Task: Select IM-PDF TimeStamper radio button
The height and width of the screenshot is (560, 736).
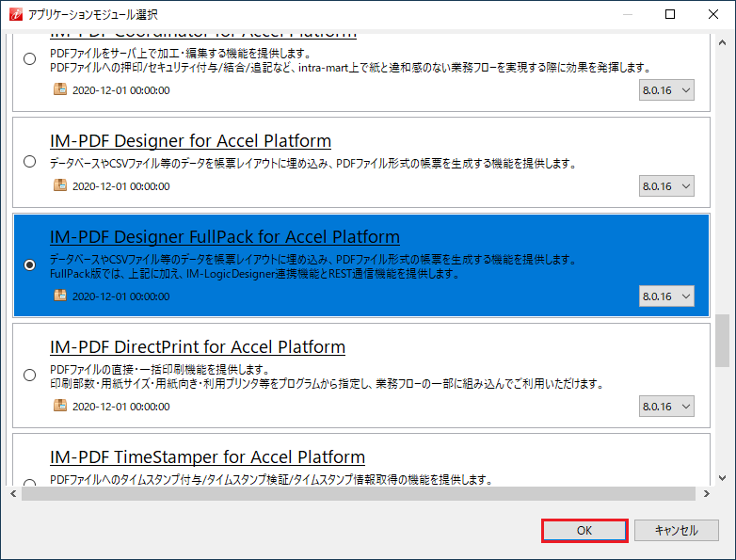Action: pos(29,482)
